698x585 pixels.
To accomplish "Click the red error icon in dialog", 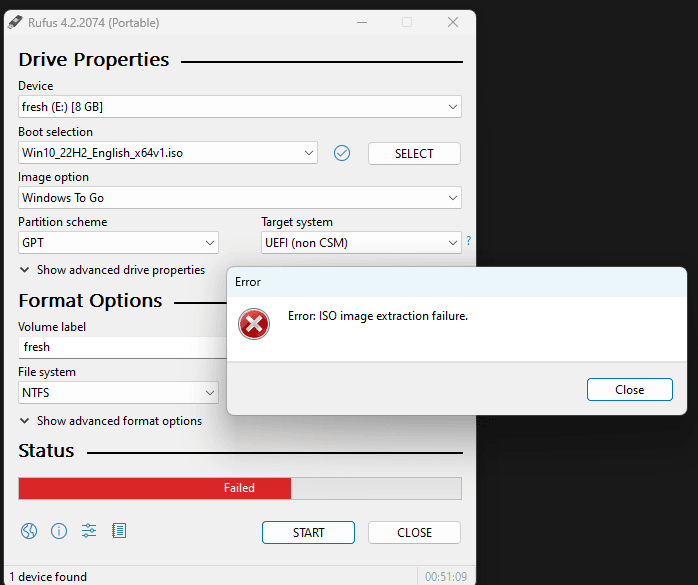I will coord(254,324).
